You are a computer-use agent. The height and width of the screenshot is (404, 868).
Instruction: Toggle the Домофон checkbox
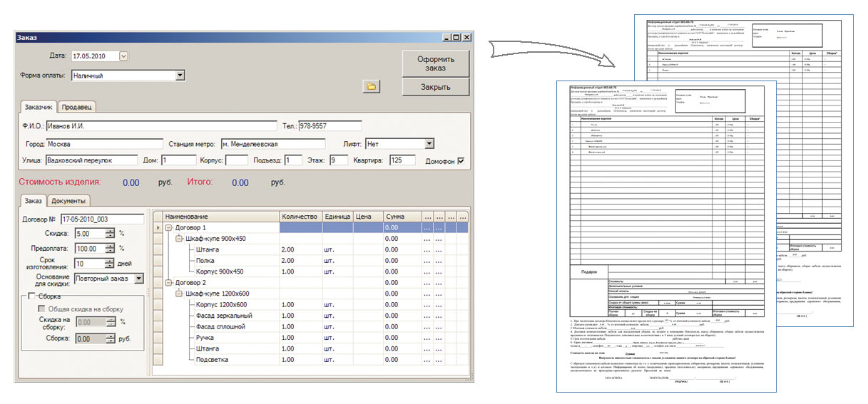click(460, 161)
